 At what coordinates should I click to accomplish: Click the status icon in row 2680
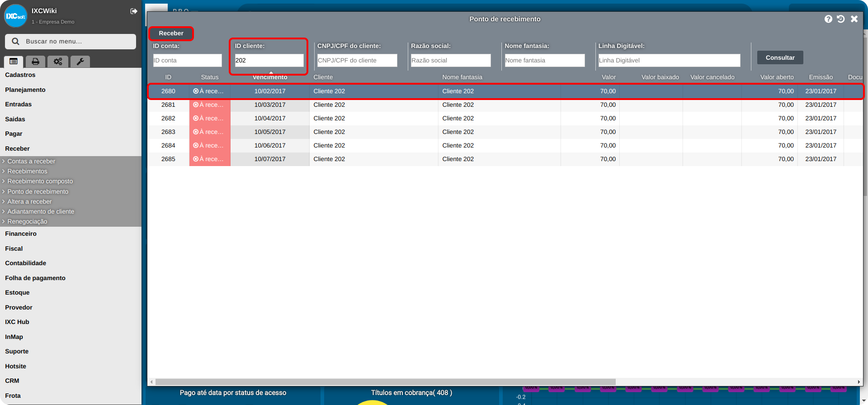tap(196, 91)
